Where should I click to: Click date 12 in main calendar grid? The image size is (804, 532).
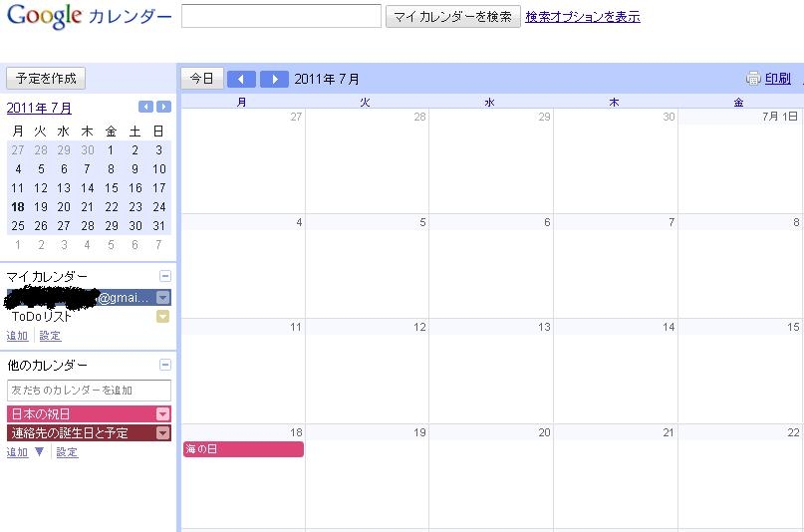coord(419,327)
